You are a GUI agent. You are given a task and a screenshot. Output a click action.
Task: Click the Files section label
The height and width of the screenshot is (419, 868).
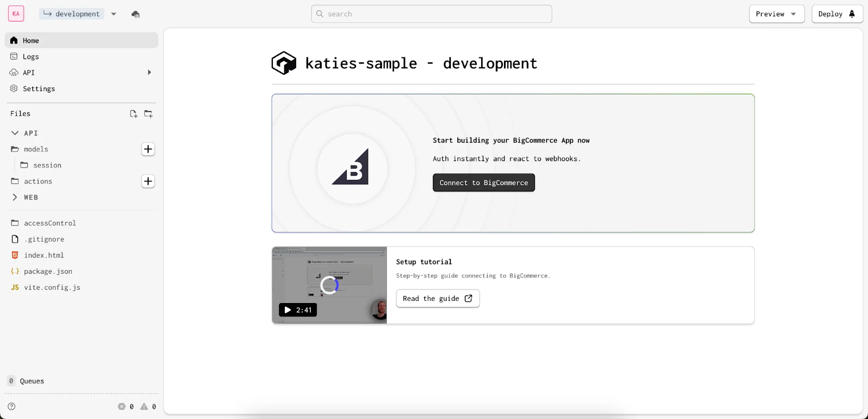pos(21,114)
